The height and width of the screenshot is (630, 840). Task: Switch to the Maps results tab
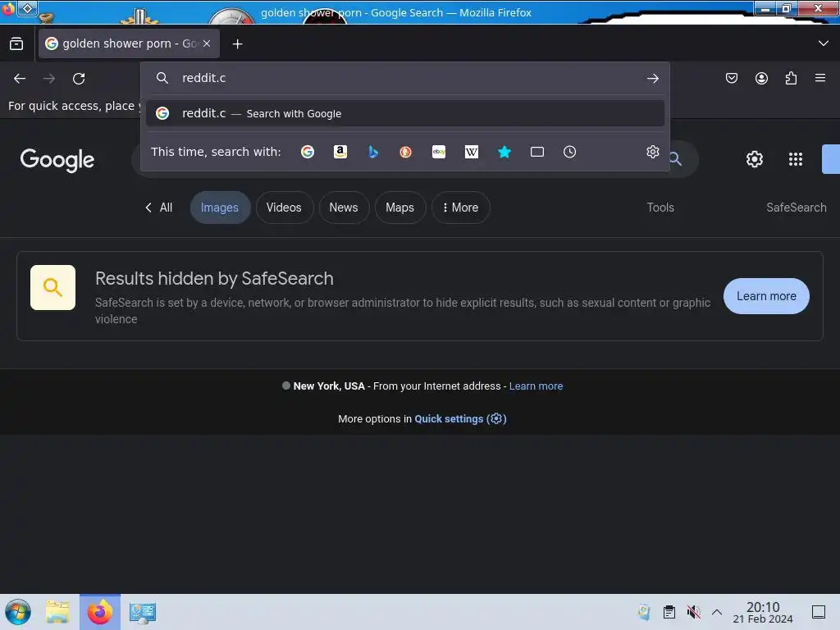click(399, 208)
